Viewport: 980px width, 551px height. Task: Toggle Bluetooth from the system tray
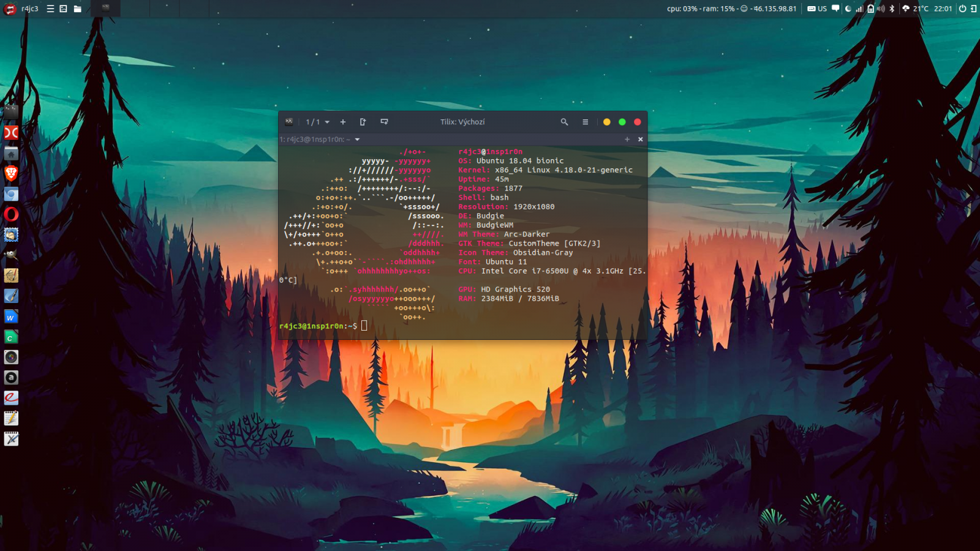(892, 9)
